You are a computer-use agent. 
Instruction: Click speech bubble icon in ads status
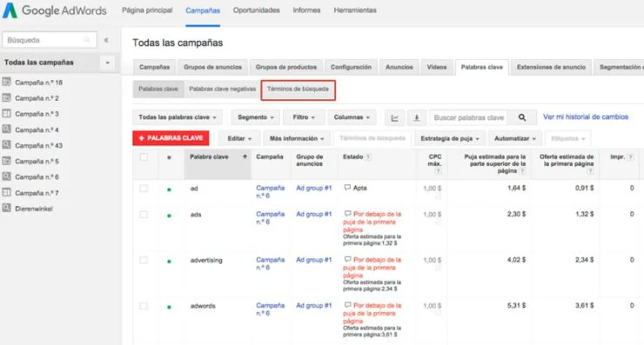tap(347, 214)
